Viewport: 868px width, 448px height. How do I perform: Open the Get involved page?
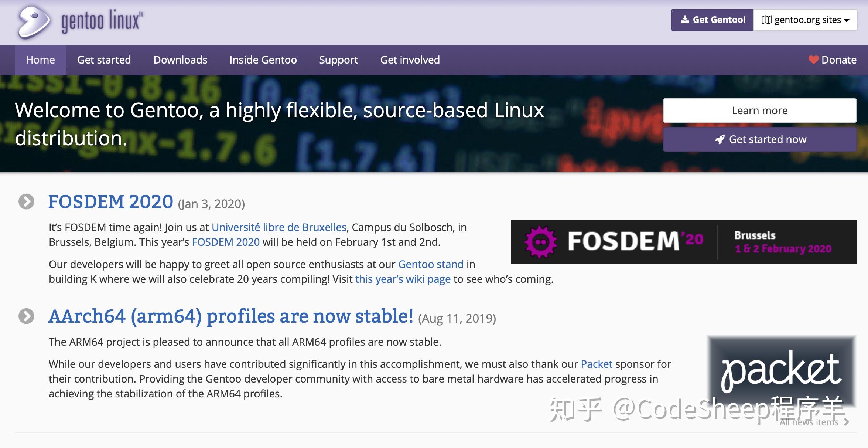[x=410, y=60]
